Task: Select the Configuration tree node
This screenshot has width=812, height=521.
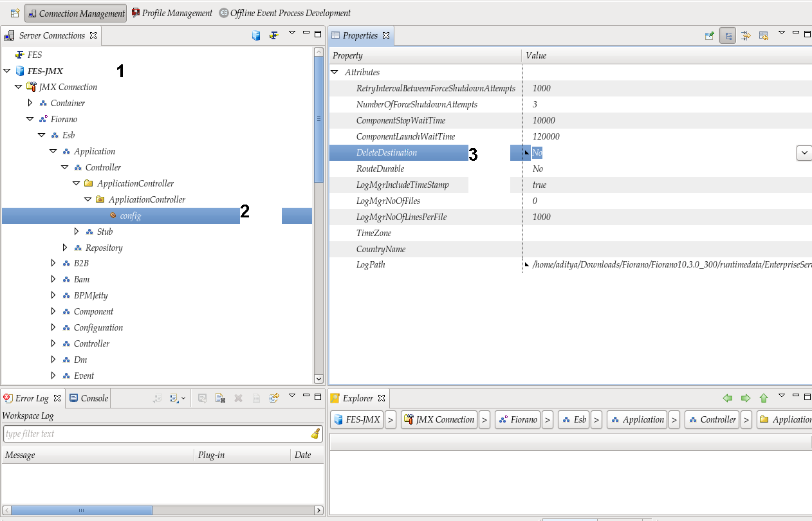Action: [x=98, y=327]
